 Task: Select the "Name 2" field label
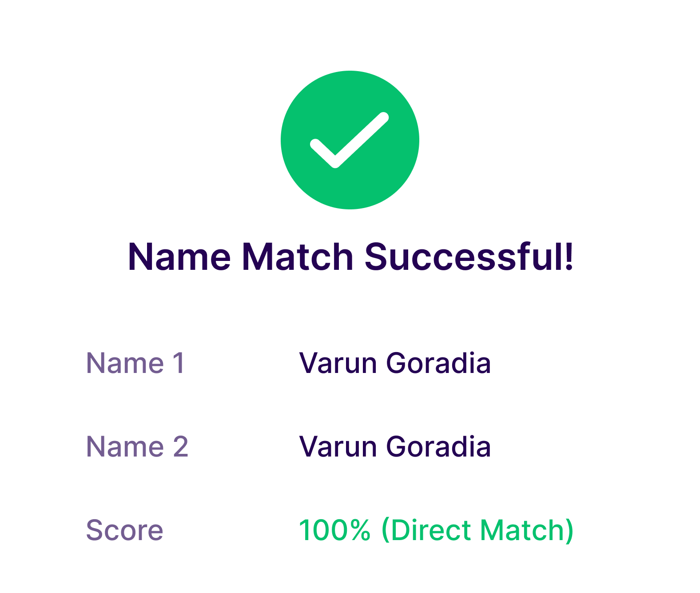[137, 446]
